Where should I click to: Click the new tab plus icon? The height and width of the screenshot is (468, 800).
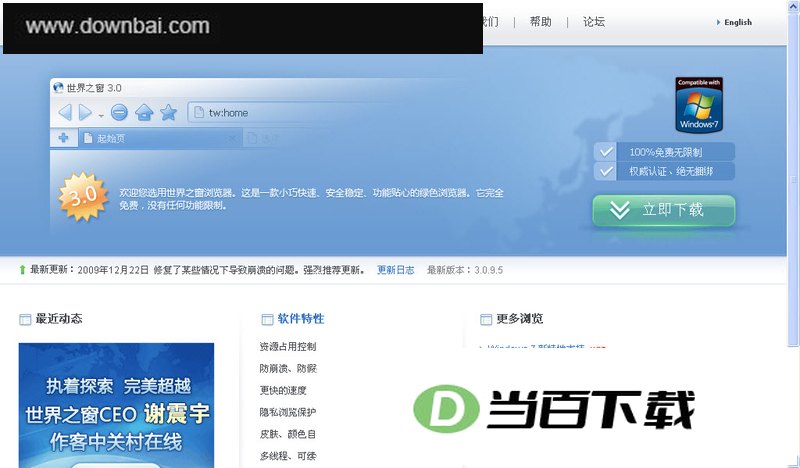pos(63,138)
